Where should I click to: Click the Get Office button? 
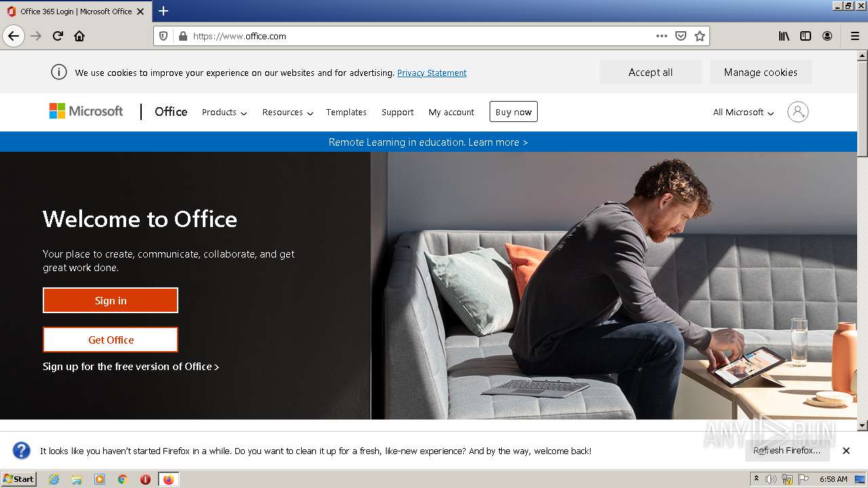coord(111,340)
